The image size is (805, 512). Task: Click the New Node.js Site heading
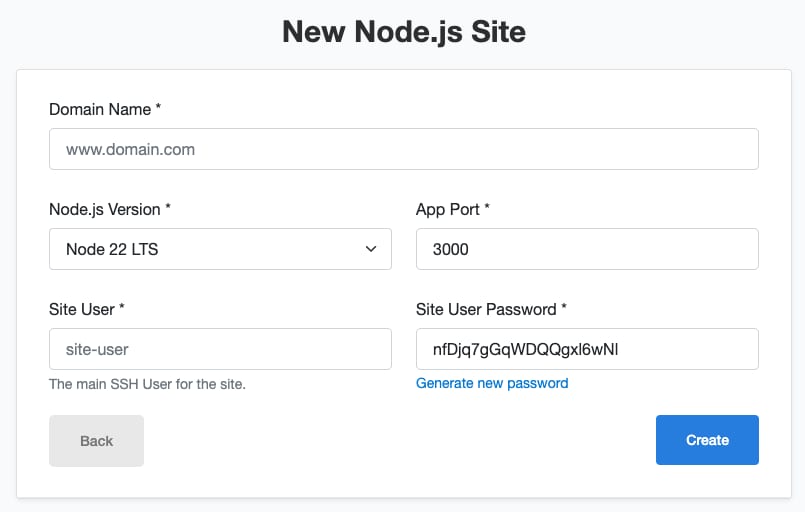[403, 32]
